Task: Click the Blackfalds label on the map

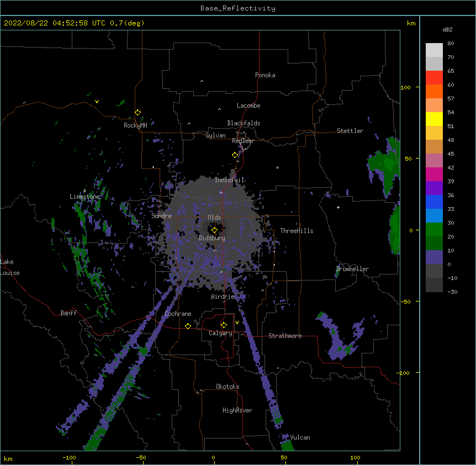Action: (x=244, y=123)
